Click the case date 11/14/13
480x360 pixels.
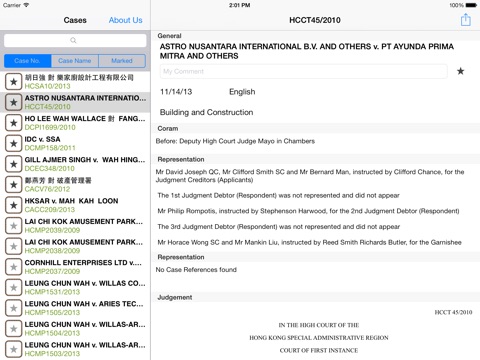(x=176, y=92)
